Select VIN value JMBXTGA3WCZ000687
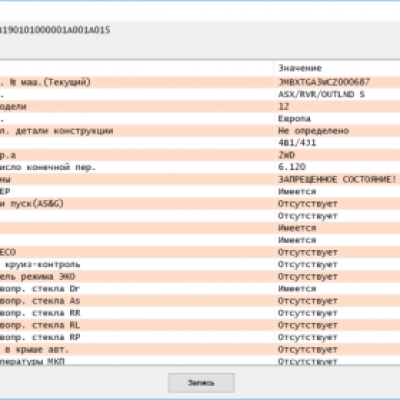The height and width of the screenshot is (400, 400). (x=324, y=82)
